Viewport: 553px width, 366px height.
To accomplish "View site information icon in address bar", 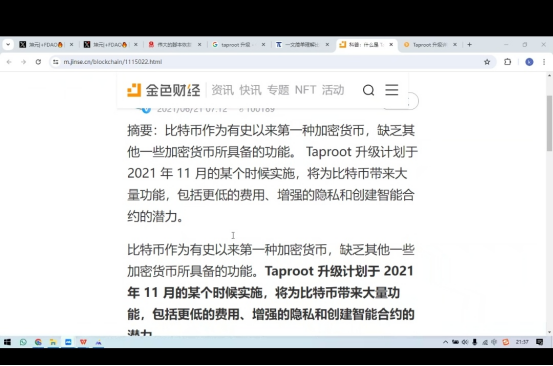I will (56, 62).
